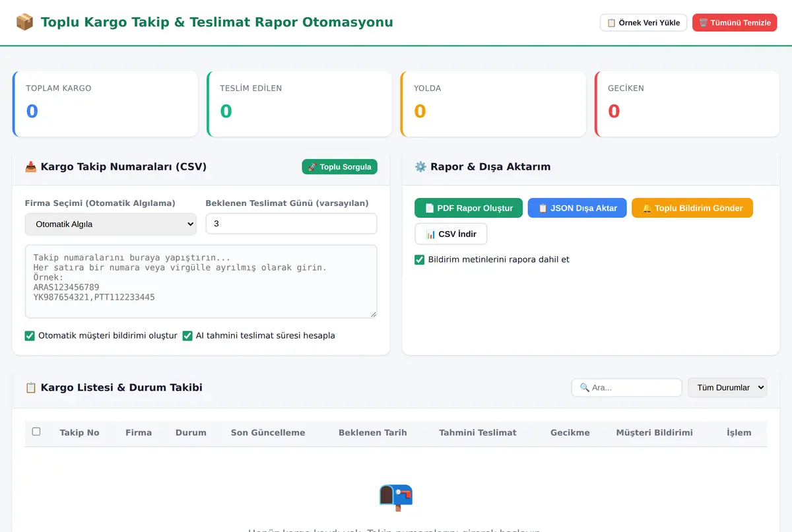Screen dimensions: 792x532
Task: Click the YOLDA stat card
Action: click(493, 104)
